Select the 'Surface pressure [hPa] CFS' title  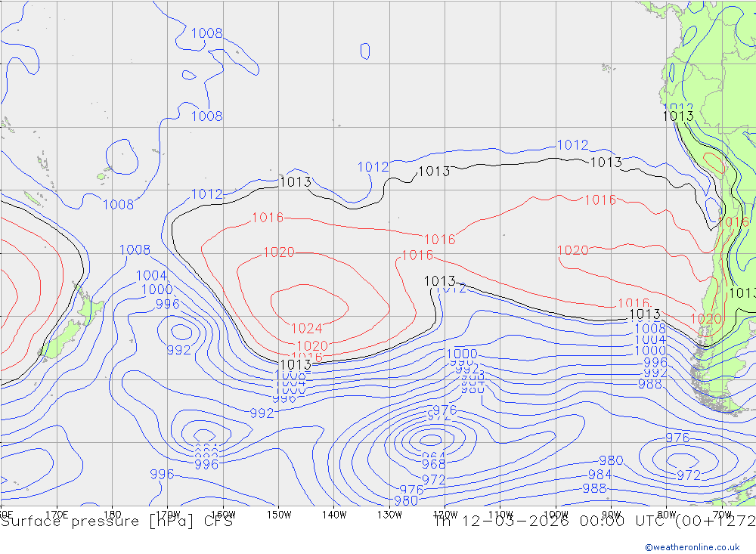116,522
